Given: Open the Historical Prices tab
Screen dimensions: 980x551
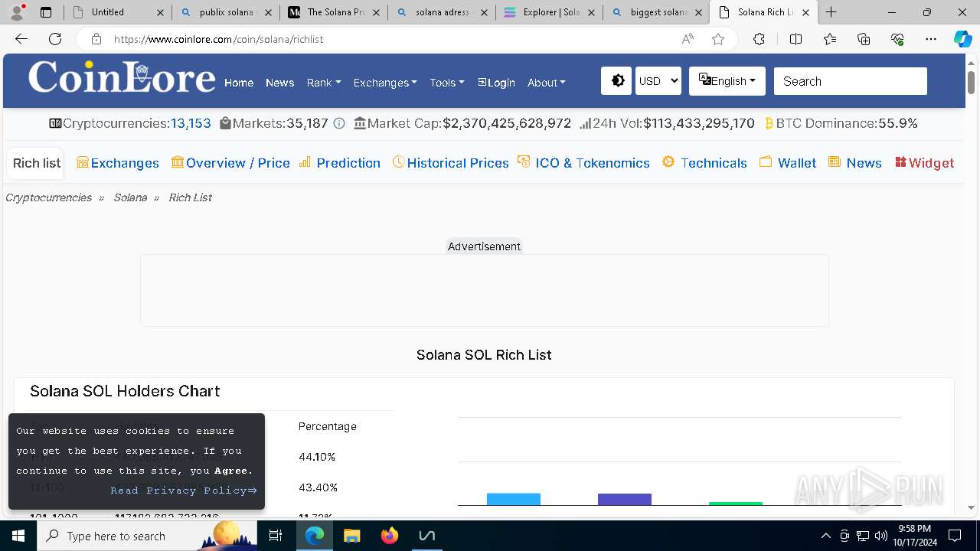Looking at the screenshot, I should tap(450, 163).
